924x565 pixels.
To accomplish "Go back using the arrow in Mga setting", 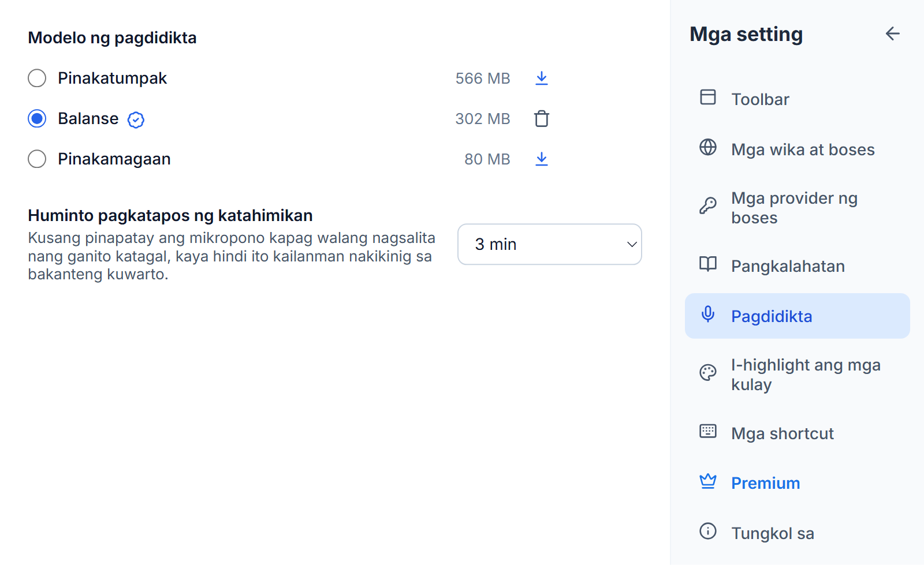I will 892,34.
